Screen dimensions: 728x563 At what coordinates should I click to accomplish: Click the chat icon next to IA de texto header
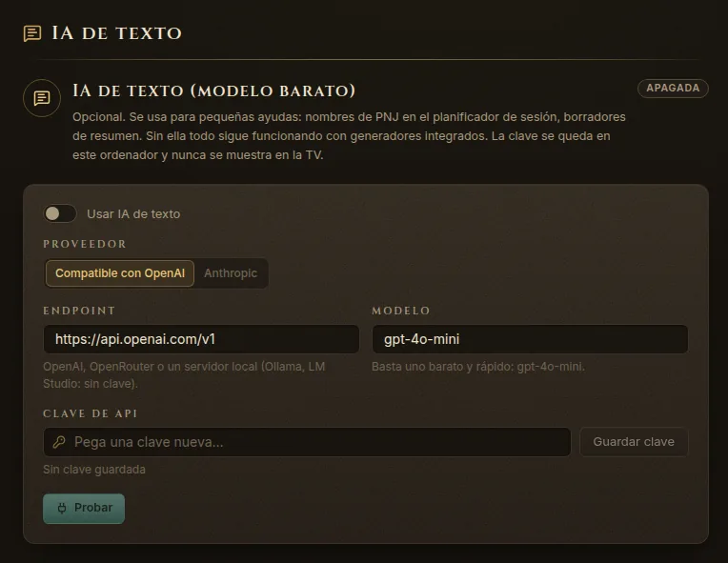pyautogui.click(x=32, y=33)
